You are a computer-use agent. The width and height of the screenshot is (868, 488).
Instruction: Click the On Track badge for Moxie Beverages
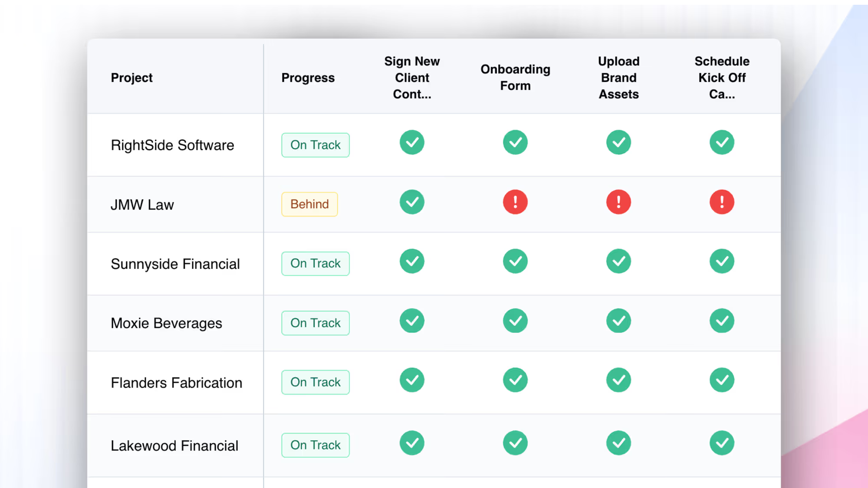coord(316,323)
